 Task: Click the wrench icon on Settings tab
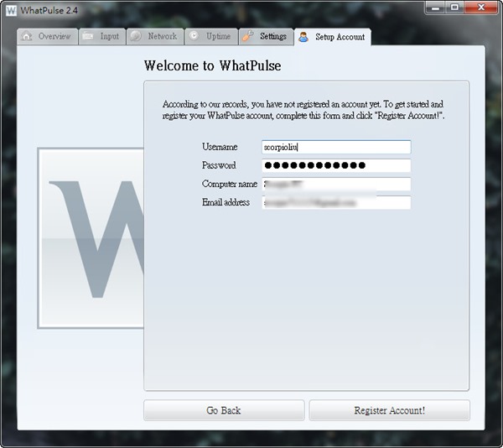click(x=247, y=35)
